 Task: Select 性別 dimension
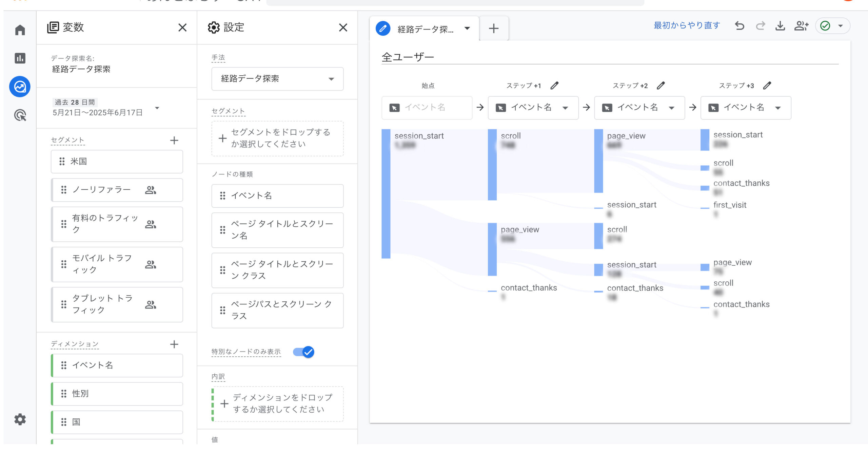(117, 394)
